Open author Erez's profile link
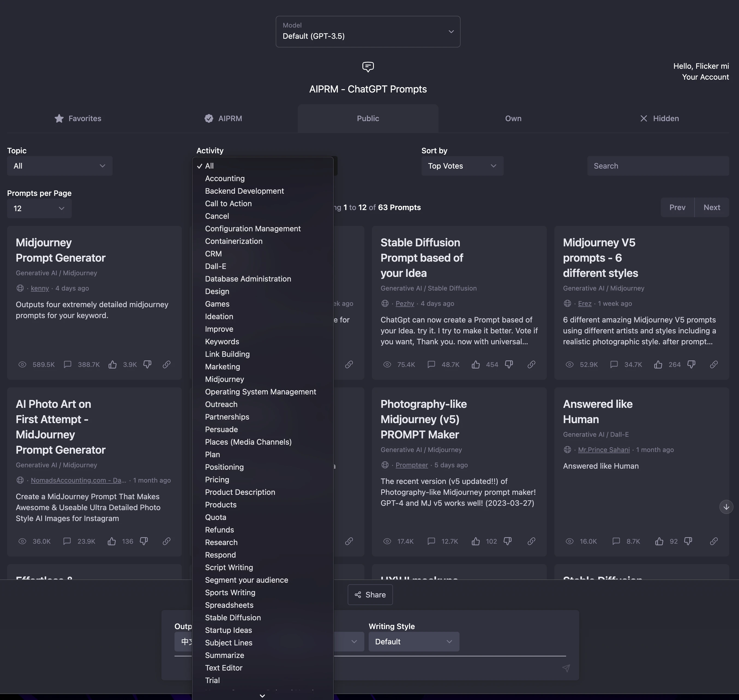The width and height of the screenshot is (739, 700). tap(585, 304)
